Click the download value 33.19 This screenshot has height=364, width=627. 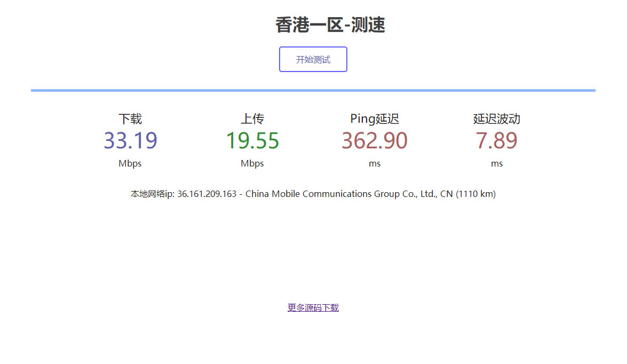click(130, 140)
